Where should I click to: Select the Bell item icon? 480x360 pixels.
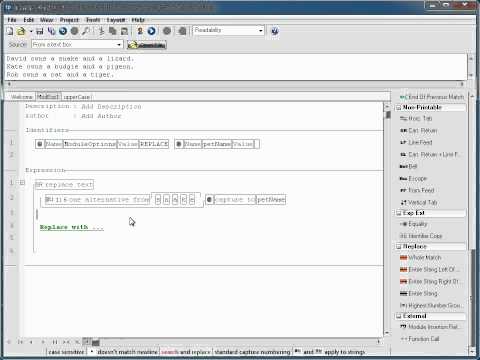[403, 166]
